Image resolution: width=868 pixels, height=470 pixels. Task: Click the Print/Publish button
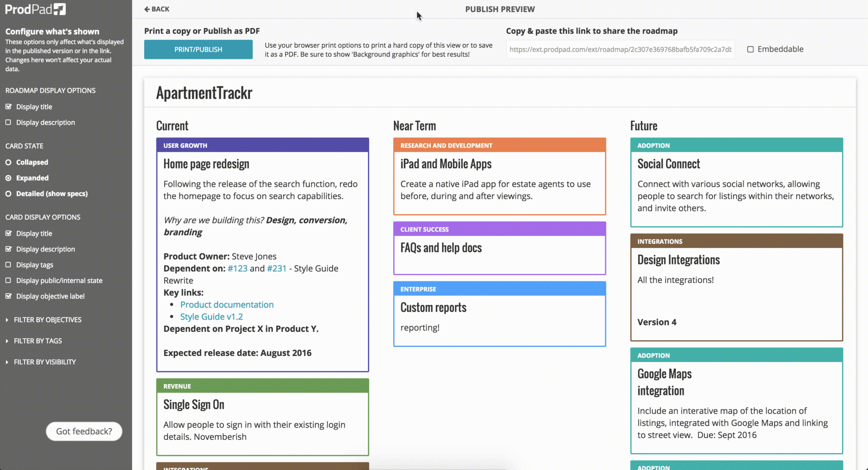(x=198, y=49)
